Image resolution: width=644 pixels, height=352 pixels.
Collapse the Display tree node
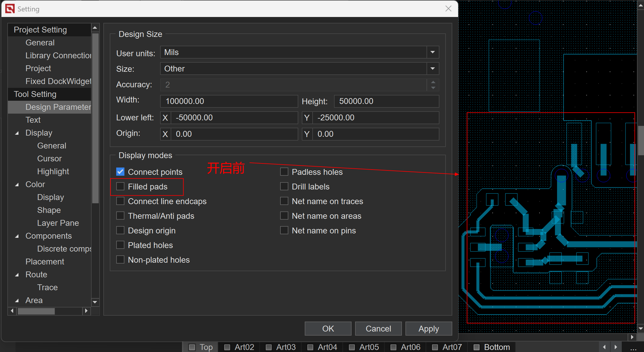click(x=17, y=133)
